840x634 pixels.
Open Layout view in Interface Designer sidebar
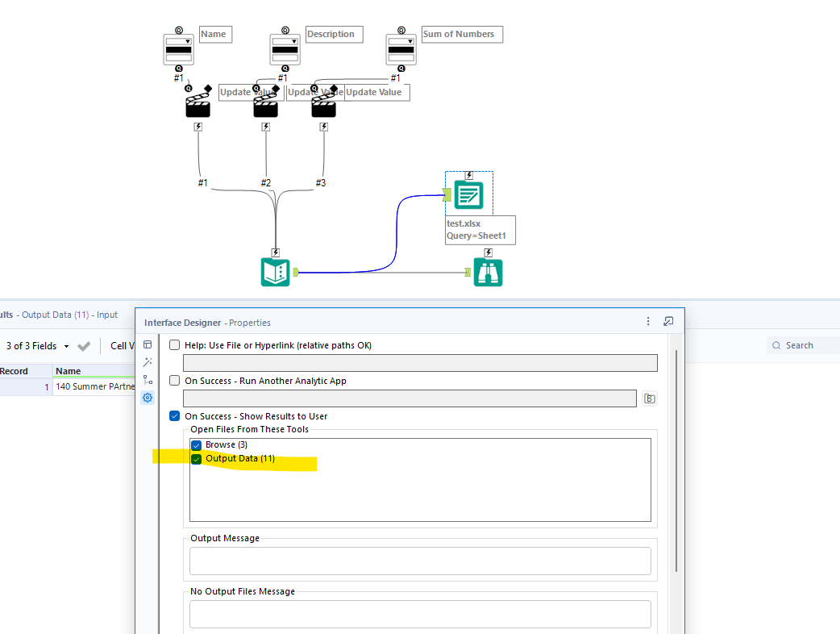[148, 344]
